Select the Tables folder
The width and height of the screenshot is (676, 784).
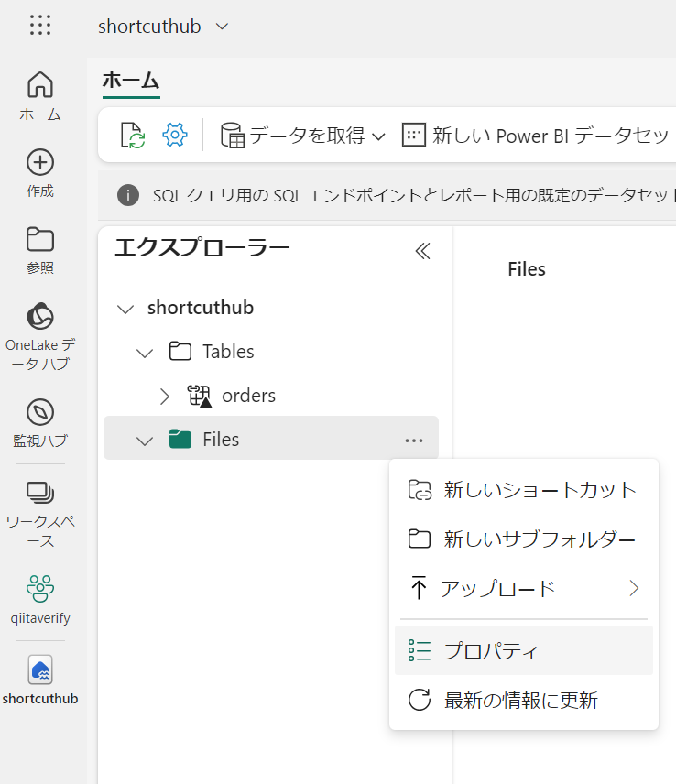pos(212,352)
